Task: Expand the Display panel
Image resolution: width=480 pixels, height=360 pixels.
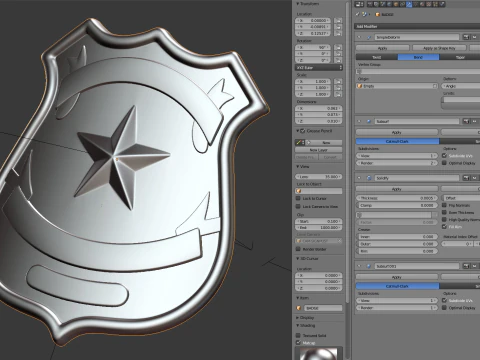Action: [298, 318]
